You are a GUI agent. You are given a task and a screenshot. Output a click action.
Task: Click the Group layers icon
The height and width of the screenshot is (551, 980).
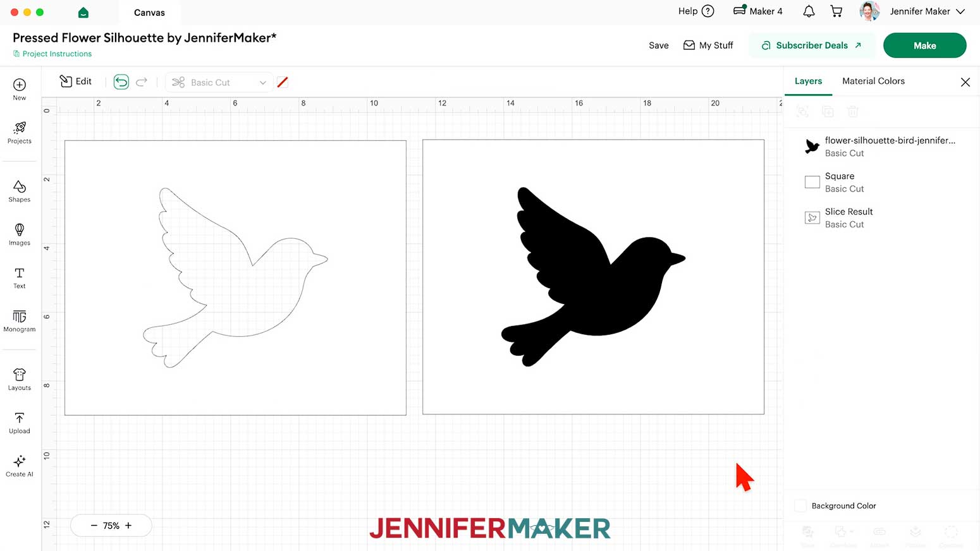pyautogui.click(x=802, y=112)
